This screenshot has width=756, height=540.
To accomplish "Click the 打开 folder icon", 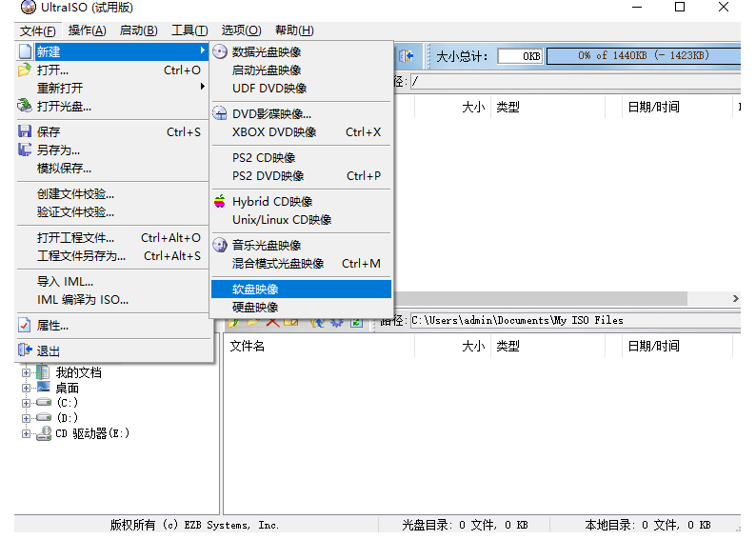I will 25,70.
